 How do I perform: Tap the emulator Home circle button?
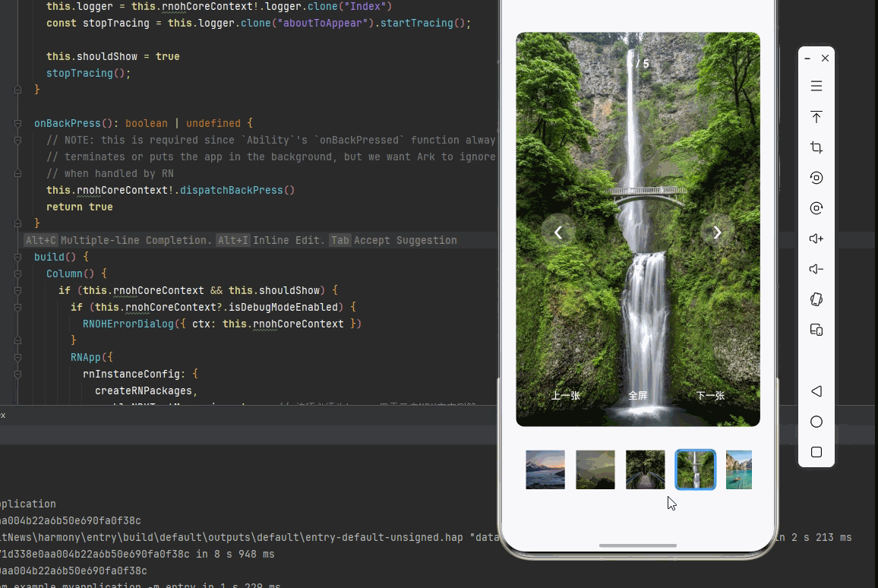[816, 422]
